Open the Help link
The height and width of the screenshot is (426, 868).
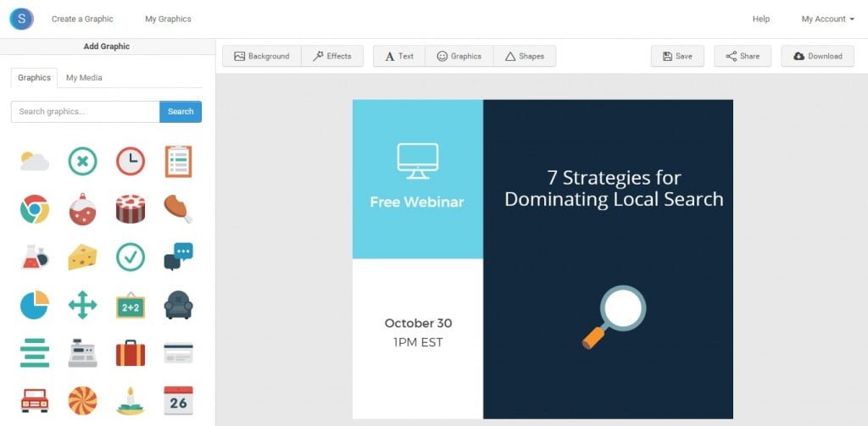760,19
